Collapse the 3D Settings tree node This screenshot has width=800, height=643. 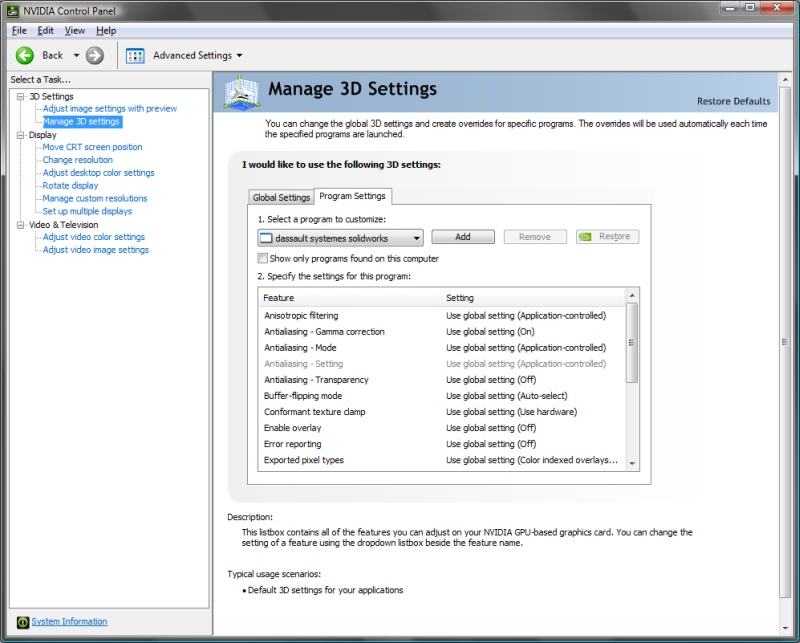point(20,96)
